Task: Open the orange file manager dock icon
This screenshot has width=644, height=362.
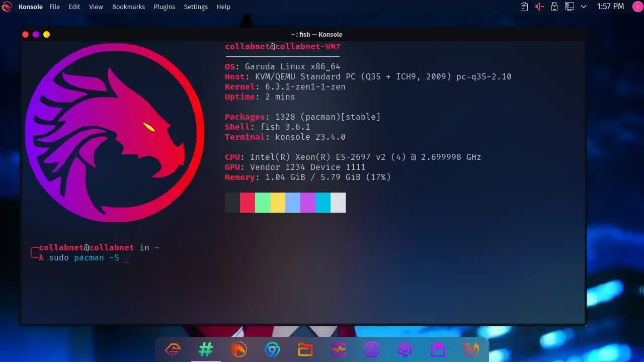Action: pos(305,349)
